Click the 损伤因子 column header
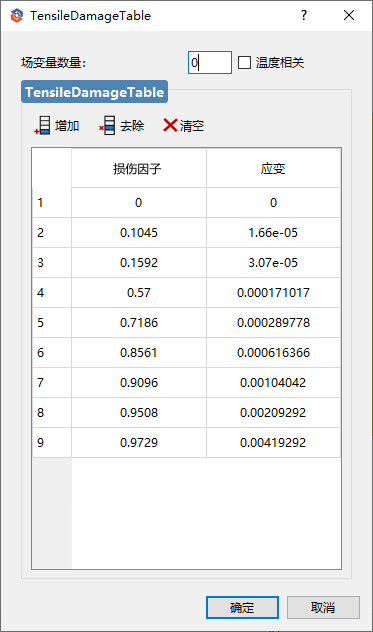Image resolution: width=373 pixels, height=632 pixels. 139,168
